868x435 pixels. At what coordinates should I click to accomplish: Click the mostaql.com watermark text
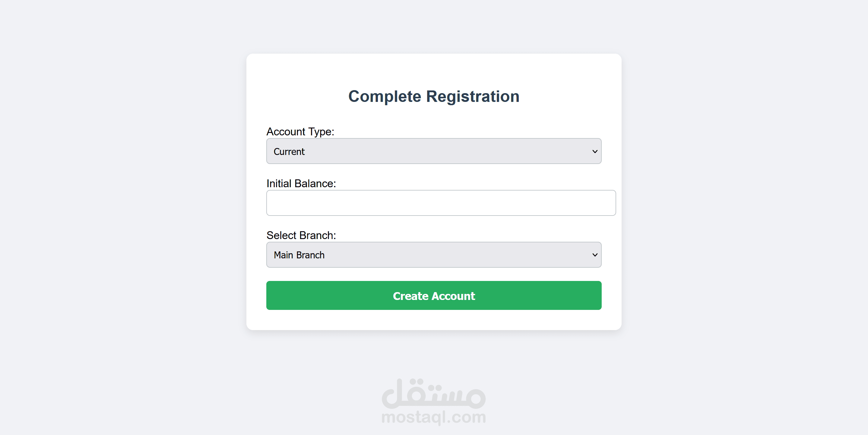(434, 417)
